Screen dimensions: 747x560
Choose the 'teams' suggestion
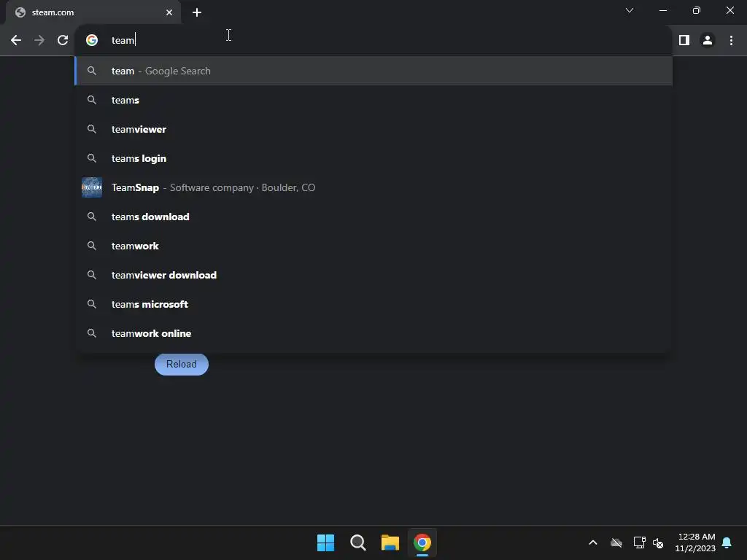(373, 100)
